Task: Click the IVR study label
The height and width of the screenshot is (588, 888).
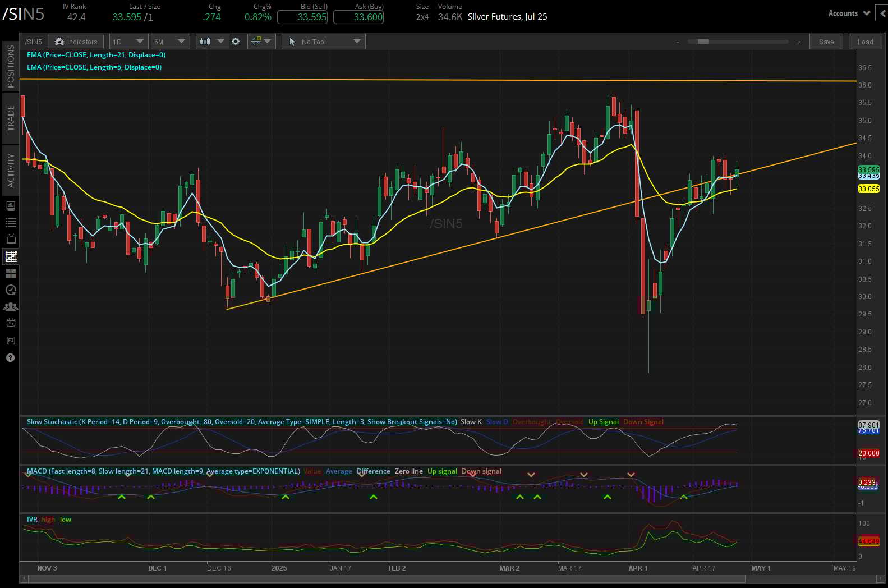Action: pyautogui.click(x=32, y=520)
